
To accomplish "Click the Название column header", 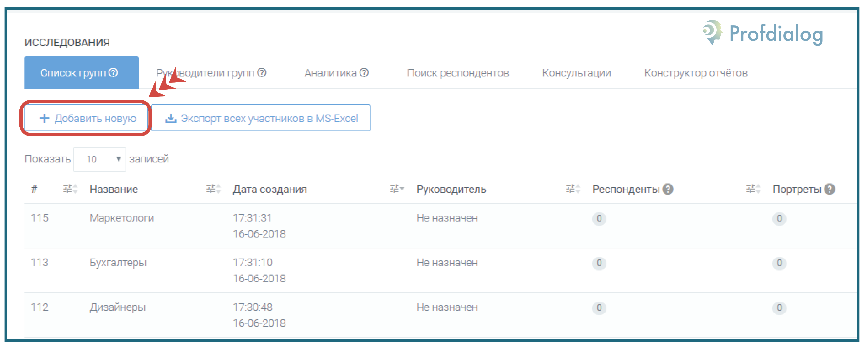I will click(114, 189).
